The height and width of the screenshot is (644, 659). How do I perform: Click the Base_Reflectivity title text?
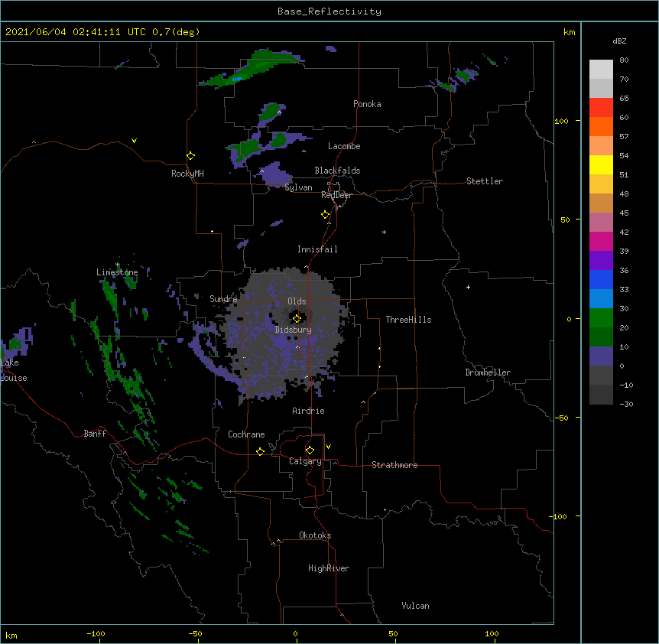(329, 11)
